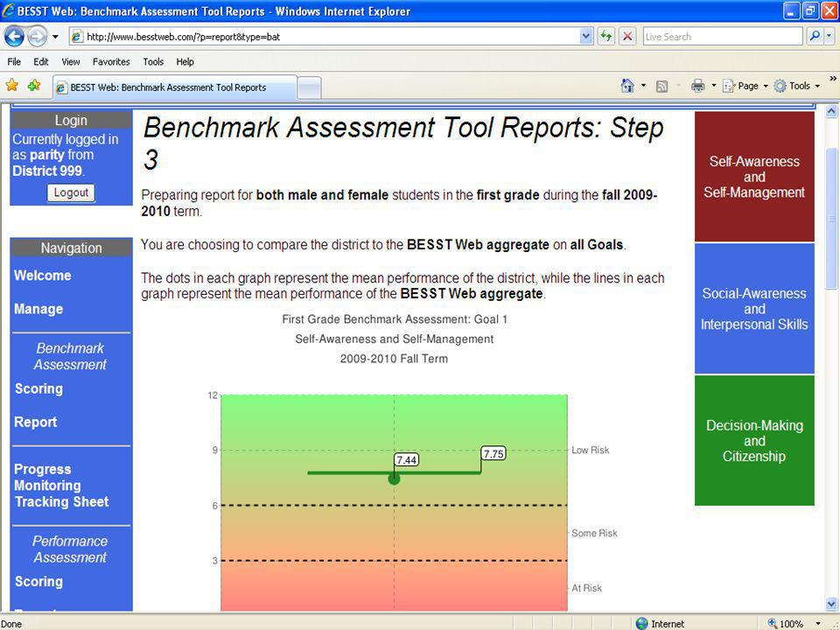This screenshot has height=630, width=840.
Task: Open Favorites Center star icon
Action: 11,85
